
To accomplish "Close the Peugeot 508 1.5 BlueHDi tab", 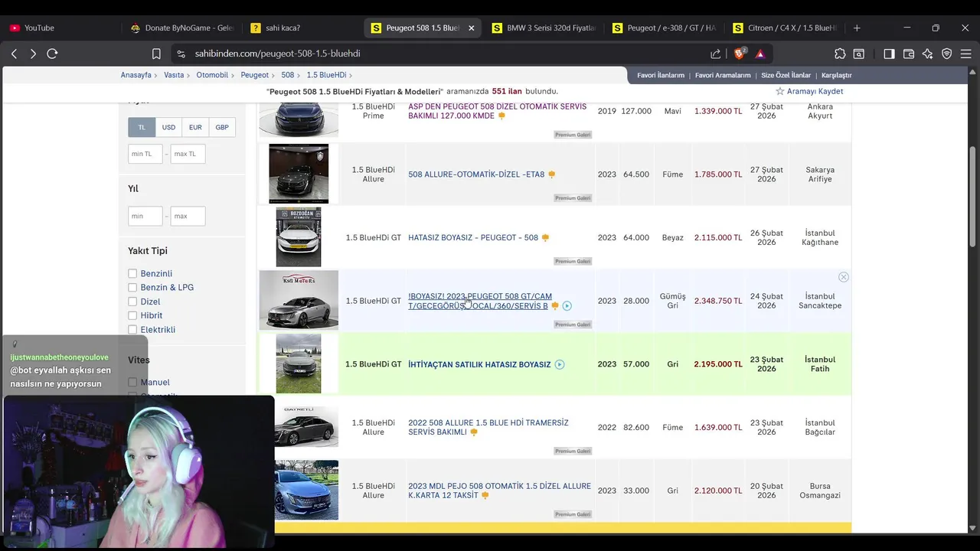I will pos(471,28).
